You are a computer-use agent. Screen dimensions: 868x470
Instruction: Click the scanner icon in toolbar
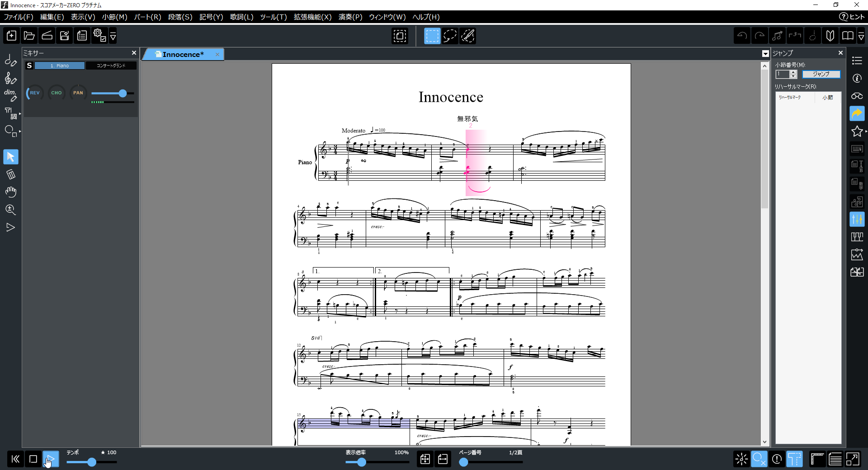pyautogui.click(x=47, y=36)
